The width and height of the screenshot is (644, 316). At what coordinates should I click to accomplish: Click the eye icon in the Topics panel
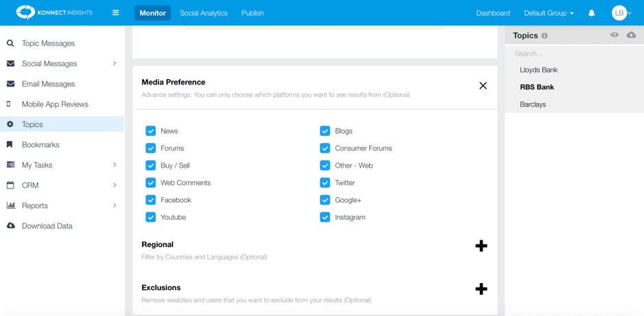614,35
